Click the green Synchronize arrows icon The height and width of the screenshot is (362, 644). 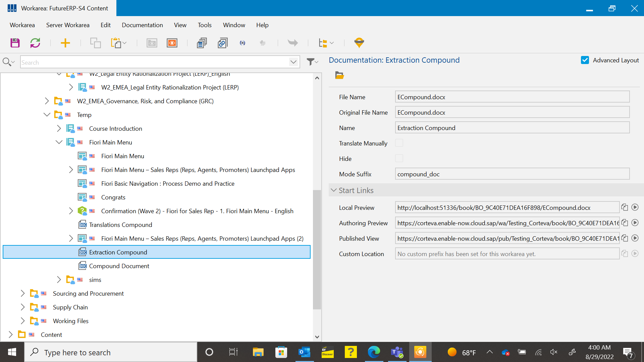click(35, 43)
